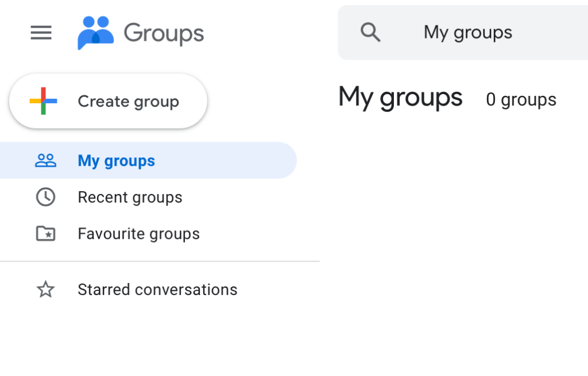
Task: Select Recent groups in the sidebar
Action: (x=130, y=197)
